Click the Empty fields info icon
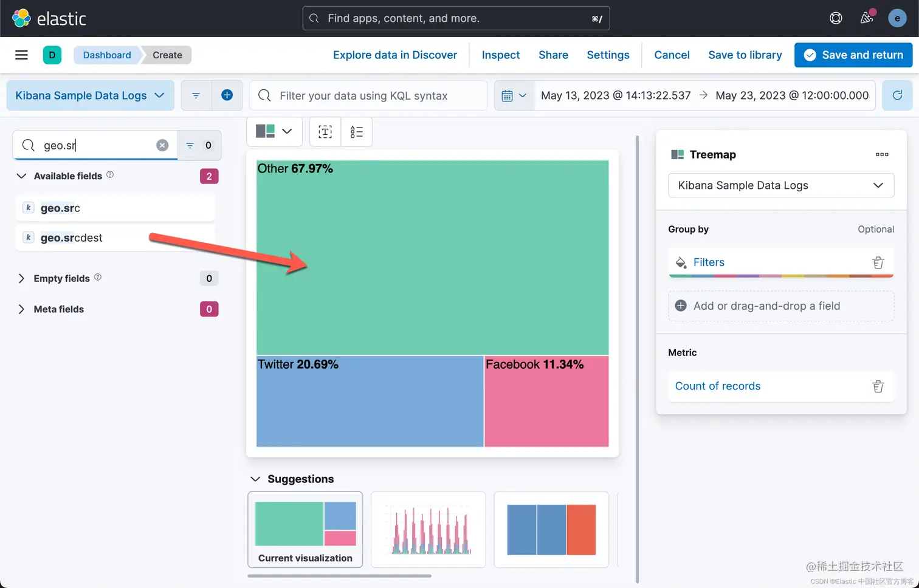 pos(98,278)
